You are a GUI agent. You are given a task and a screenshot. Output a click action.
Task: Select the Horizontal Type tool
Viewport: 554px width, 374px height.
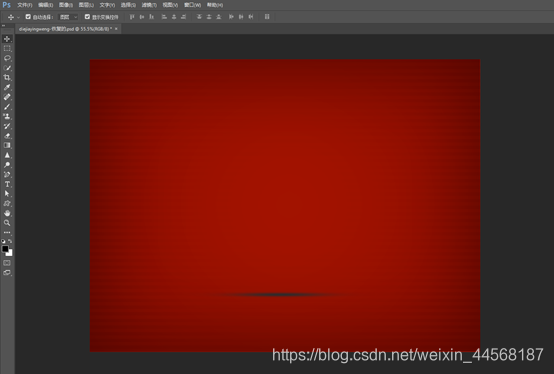[x=7, y=184]
